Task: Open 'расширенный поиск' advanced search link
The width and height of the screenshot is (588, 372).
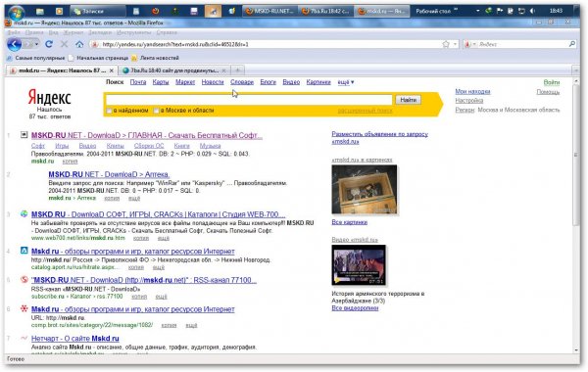Action: coord(365,111)
